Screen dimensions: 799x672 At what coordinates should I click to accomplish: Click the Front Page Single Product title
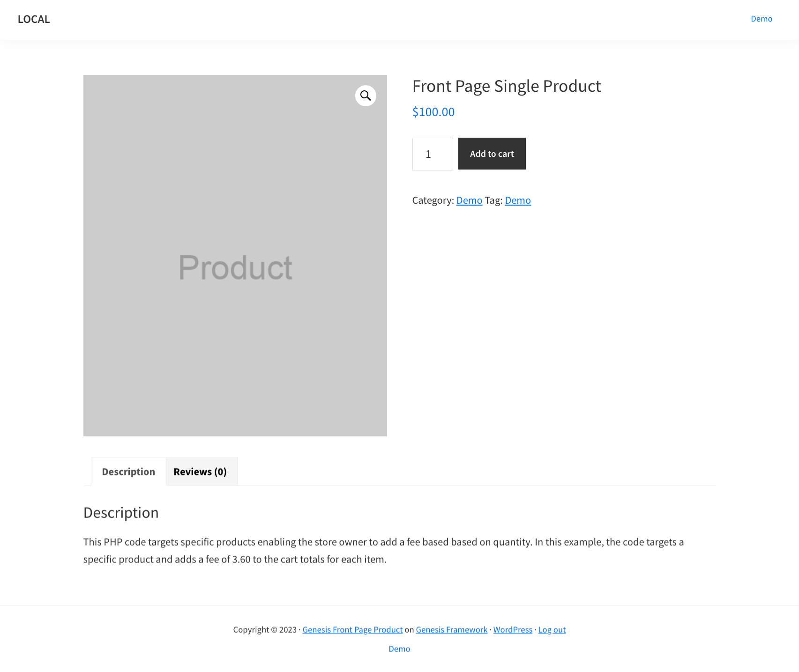coord(506,86)
